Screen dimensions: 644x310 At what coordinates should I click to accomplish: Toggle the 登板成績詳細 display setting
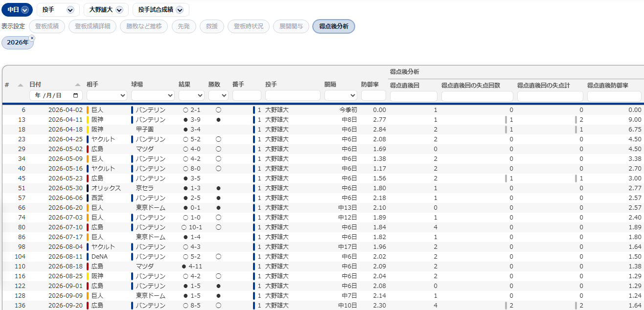(92, 26)
